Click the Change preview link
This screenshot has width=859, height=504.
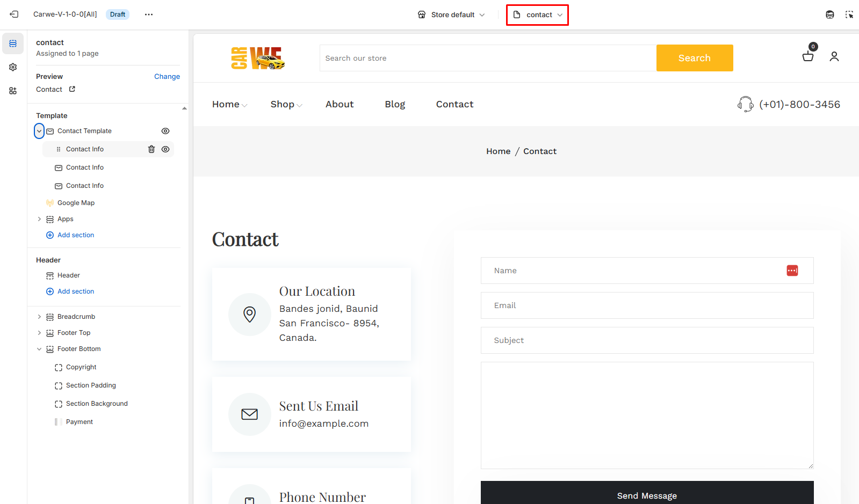[167, 77]
